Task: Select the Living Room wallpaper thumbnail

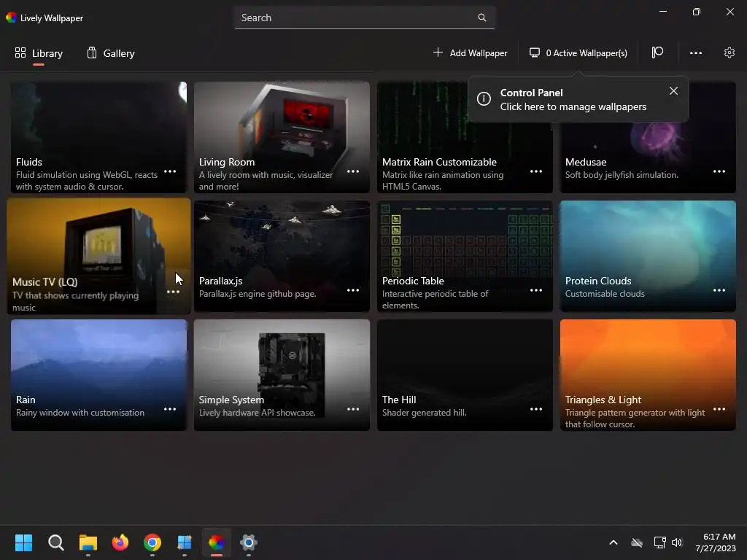Action: point(282,137)
